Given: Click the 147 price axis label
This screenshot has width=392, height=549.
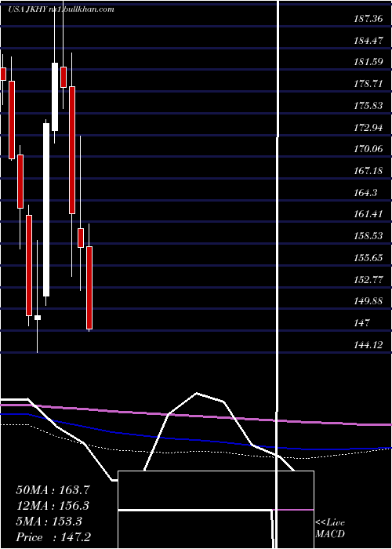Looking at the screenshot, I should coord(361,323).
